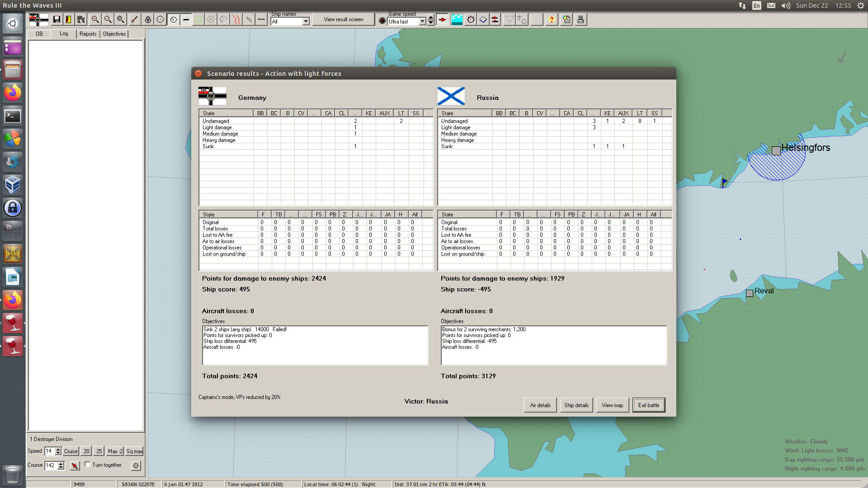The height and width of the screenshot is (488, 868).
Task: Set speed using the 25 knots button
Action: [99, 451]
